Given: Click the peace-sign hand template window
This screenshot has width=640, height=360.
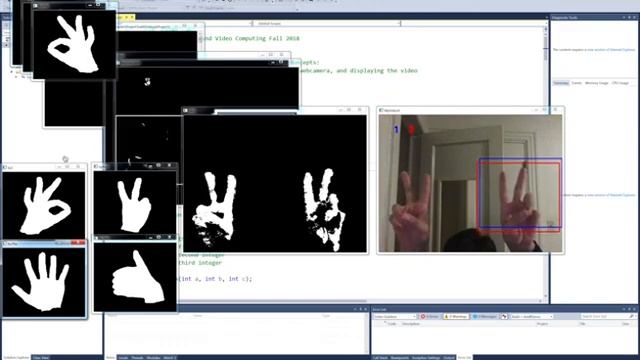Looking at the screenshot, I should coord(135,203).
